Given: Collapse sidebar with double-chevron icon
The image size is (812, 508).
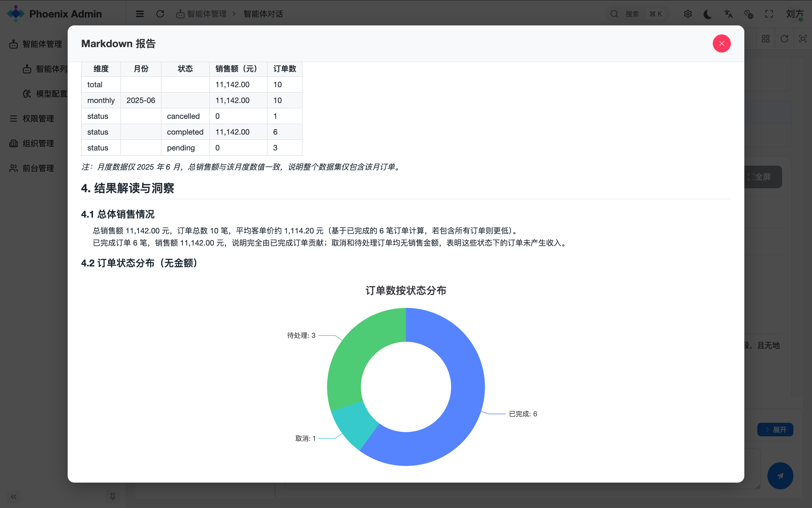Looking at the screenshot, I should click(14, 497).
